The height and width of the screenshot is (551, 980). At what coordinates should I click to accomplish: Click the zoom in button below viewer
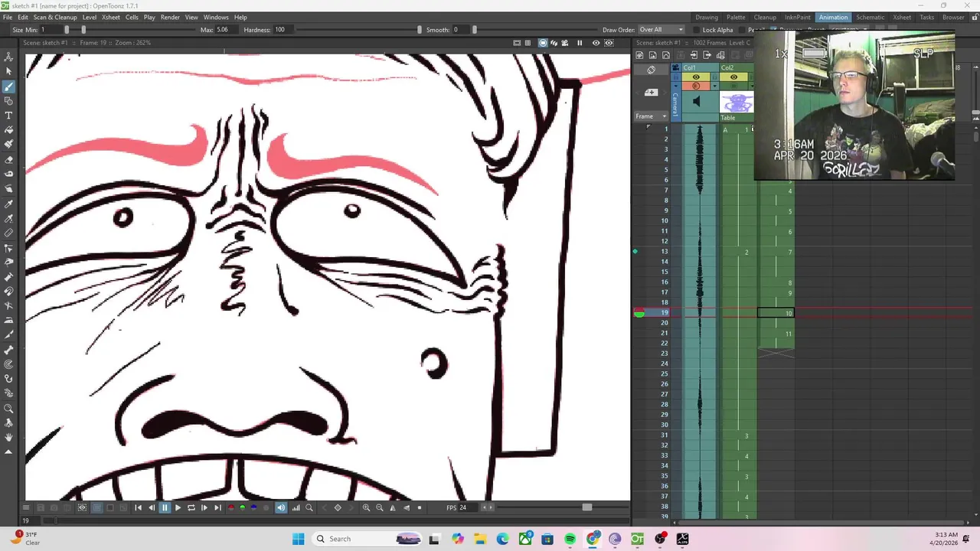click(366, 507)
